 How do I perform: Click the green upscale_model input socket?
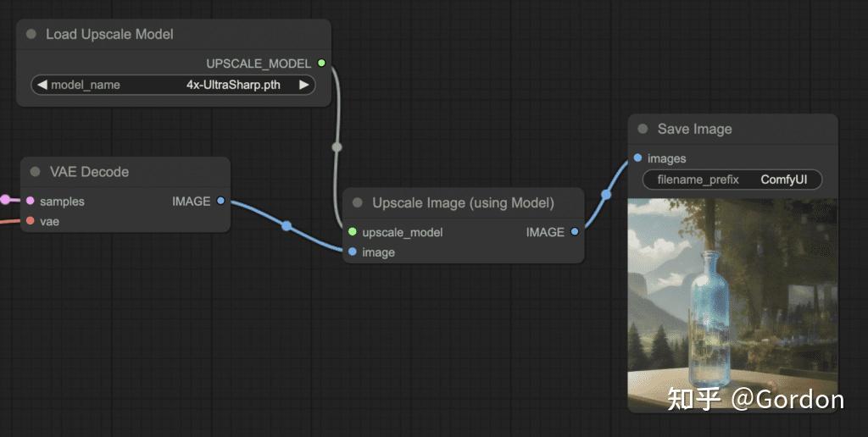coord(353,232)
